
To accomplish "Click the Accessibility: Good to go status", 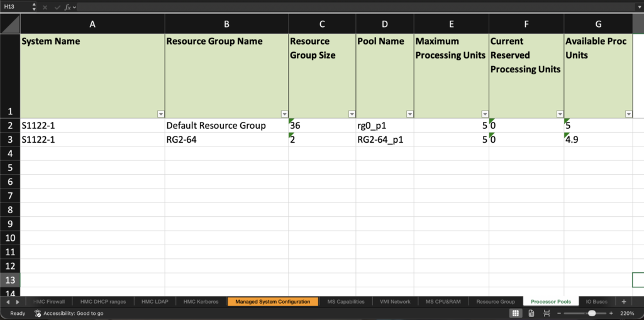I will click(69, 313).
